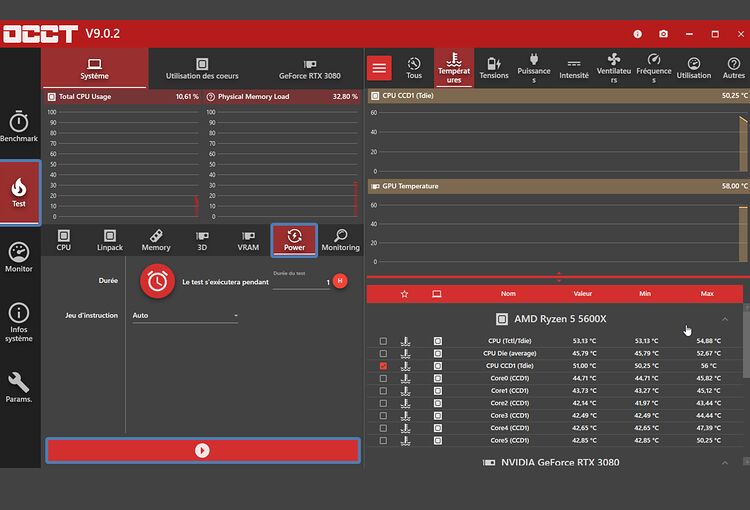The width and height of the screenshot is (750, 510).
Task: Switch to the Système tab
Action: tap(95, 68)
